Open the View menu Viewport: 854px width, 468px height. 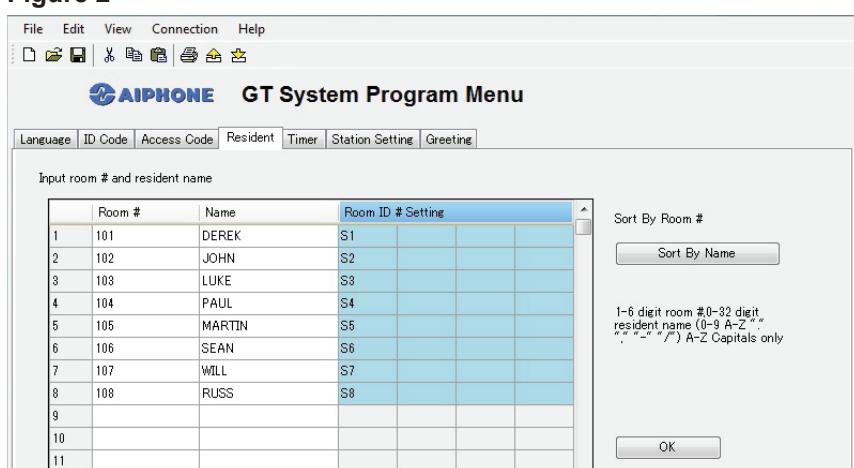click(118, 29)
